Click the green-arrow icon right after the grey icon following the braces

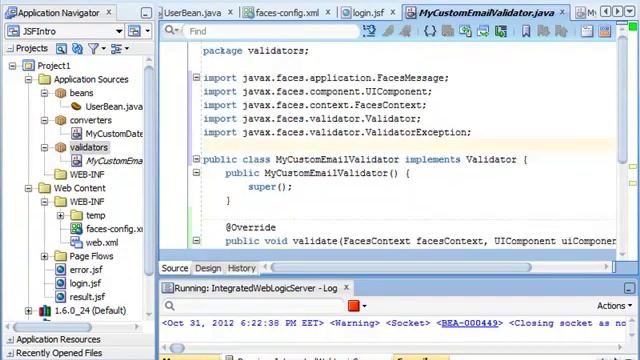[x=465, y=31]
